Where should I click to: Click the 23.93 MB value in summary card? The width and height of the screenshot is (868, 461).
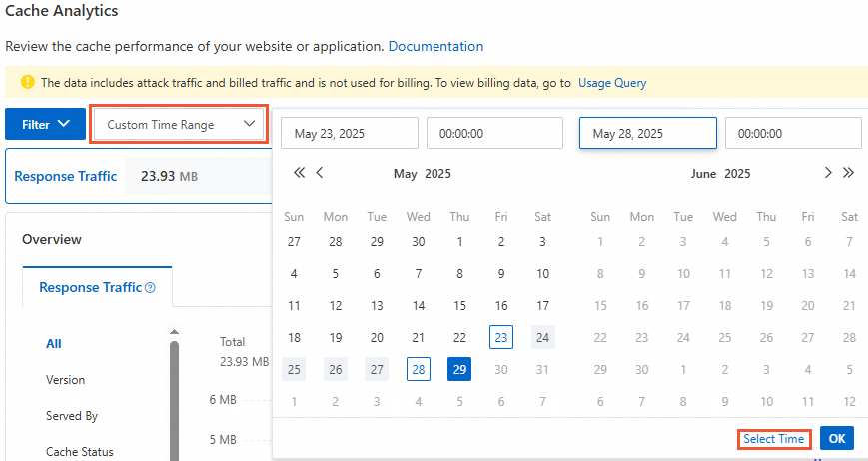click(x=169, y=176)
